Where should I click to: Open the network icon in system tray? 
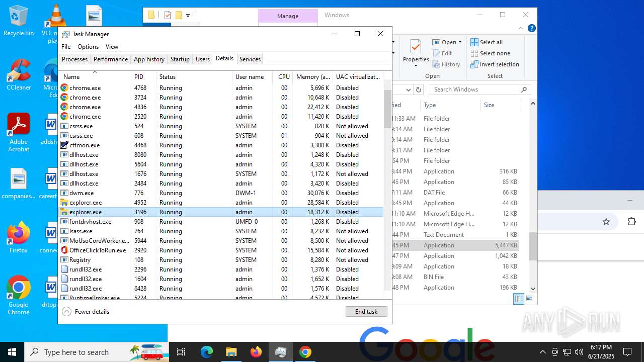point(567,352)
